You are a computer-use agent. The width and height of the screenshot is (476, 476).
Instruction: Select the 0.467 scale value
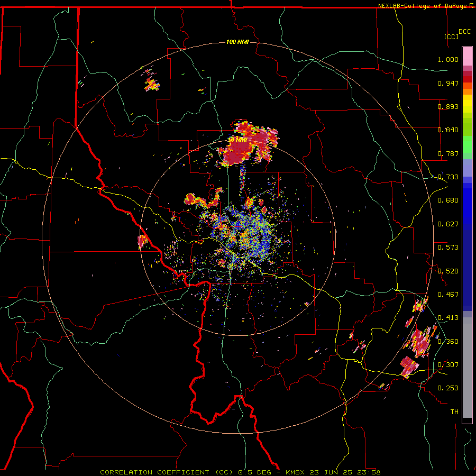pyautogui.click(x=448, y=295)
